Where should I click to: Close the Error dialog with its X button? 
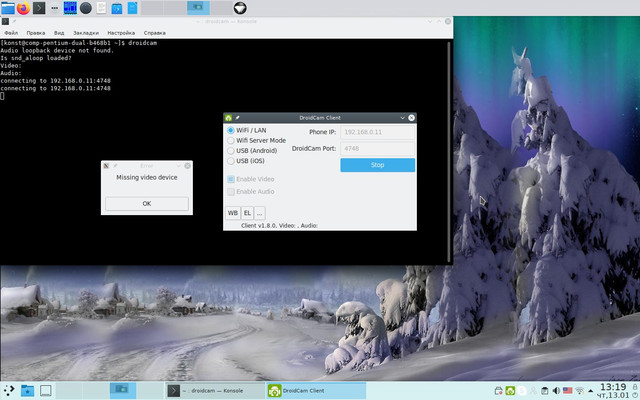(x=187, y=166)
